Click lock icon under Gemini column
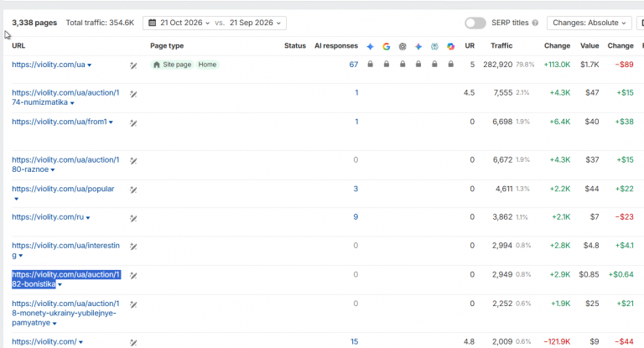The height and width of the screenshot is (348, 644). pyautogui.click(x=418, y=64)
